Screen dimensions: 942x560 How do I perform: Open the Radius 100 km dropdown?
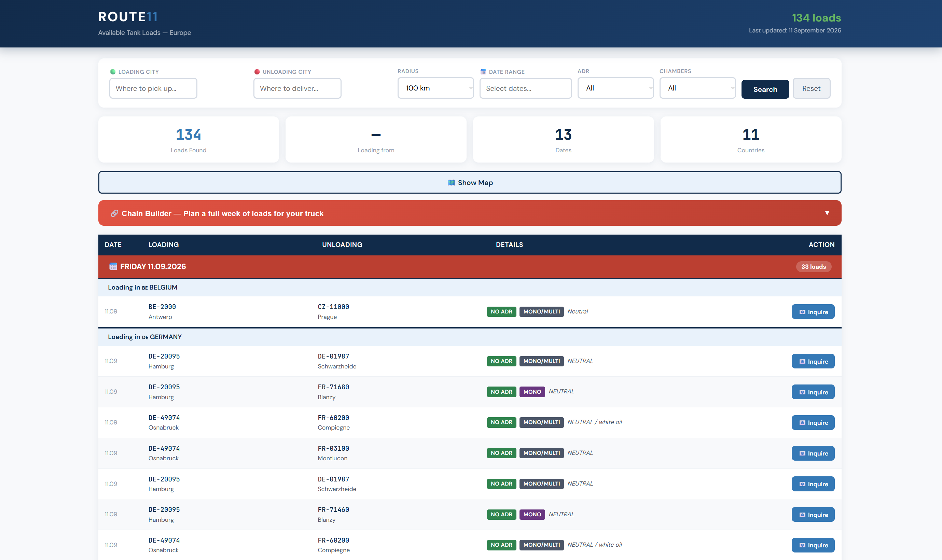pos(435,88)
